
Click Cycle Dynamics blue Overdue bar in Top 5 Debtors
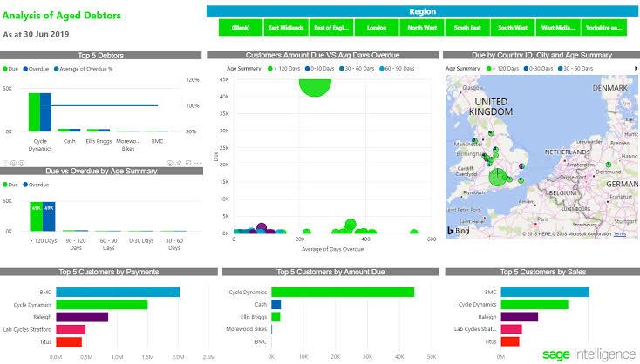coord(45,112)
